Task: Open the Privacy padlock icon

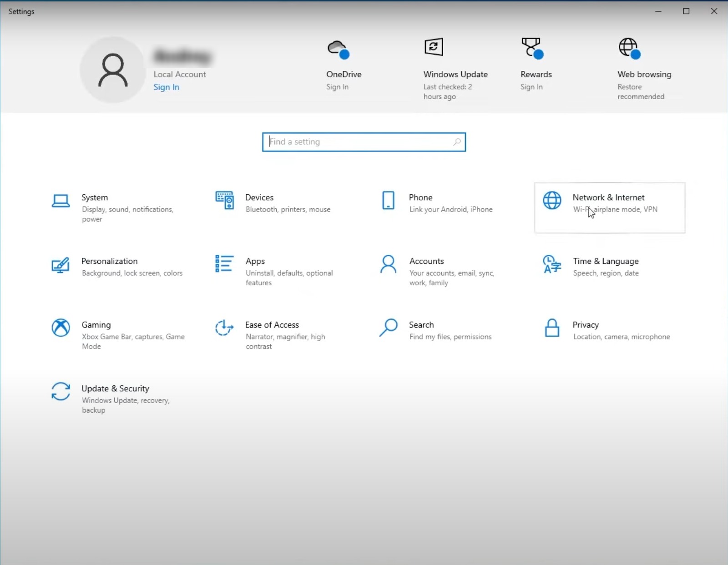Action: point(552,328)
